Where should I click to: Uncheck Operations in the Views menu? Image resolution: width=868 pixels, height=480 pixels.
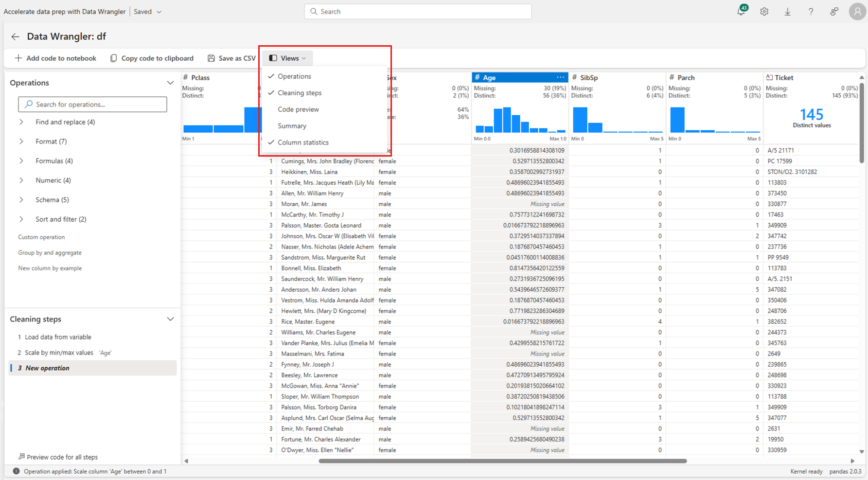(294, 76)
